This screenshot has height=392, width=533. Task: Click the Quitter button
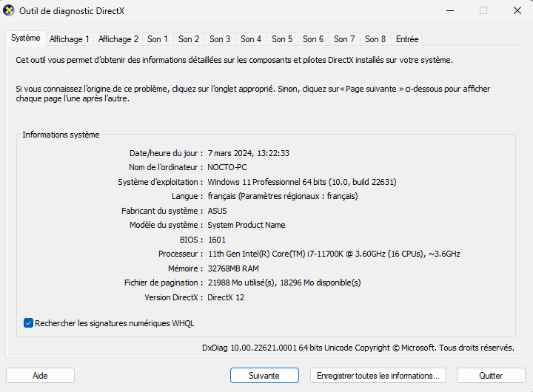[491, 375]
